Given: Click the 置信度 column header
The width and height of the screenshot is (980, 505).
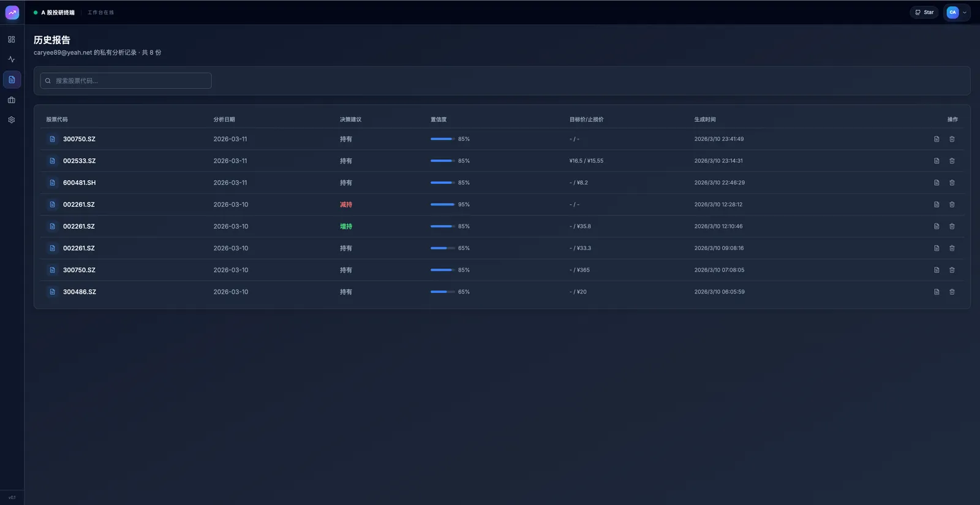Looking at the screenshot, I should pyautogui.click(x=439, y=120).
